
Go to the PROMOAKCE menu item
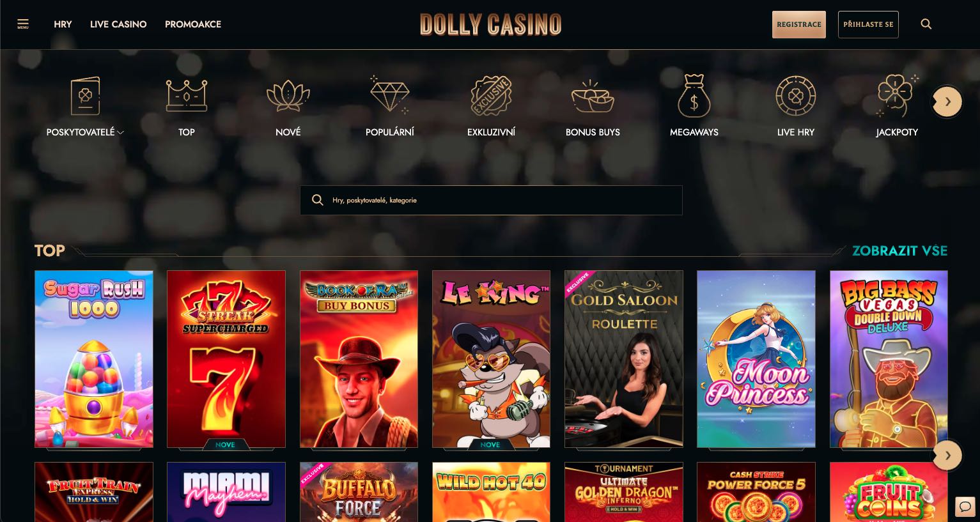tap(193, 24)
